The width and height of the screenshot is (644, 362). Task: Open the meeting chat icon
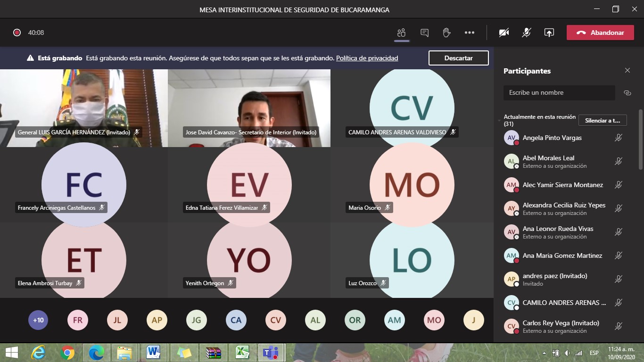(x=424, y=33)
